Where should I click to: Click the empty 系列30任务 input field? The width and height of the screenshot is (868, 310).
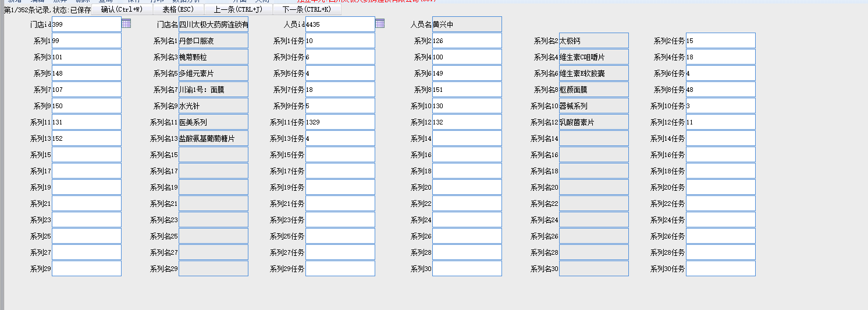(x=721, y=269)
